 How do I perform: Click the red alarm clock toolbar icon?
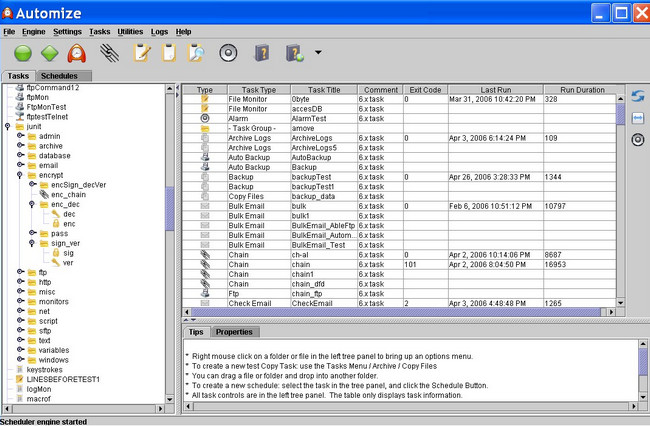coord(77,53)
